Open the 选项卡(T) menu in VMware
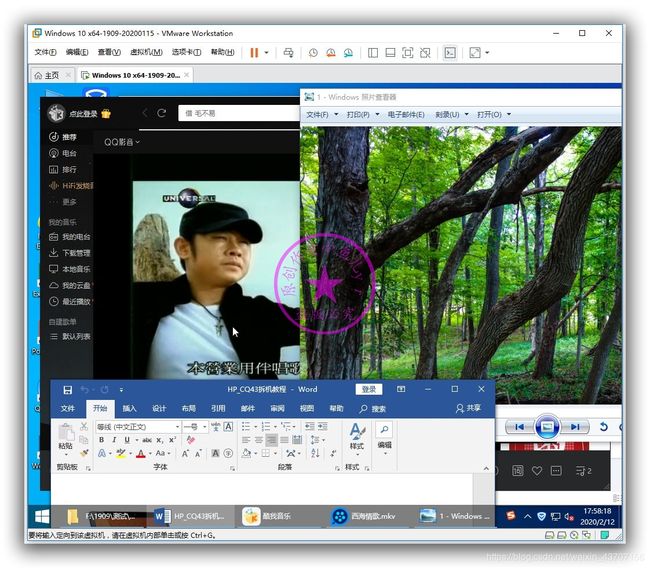Screen dimensions: 650x568 coord(186,52)
